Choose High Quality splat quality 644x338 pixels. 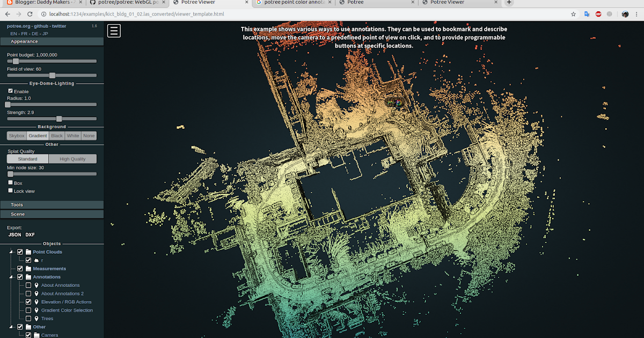(72, 159)
